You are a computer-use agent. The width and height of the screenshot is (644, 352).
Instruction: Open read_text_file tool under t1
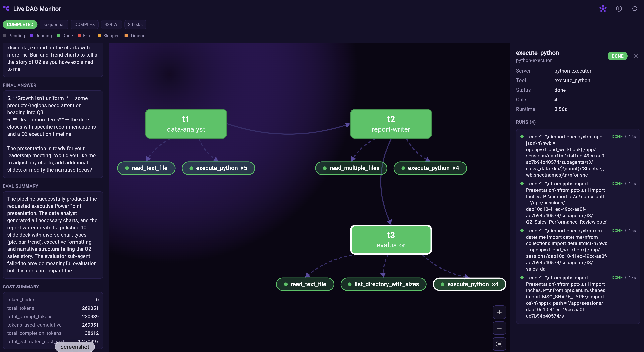pyautogui.click(x=146, y=168)
